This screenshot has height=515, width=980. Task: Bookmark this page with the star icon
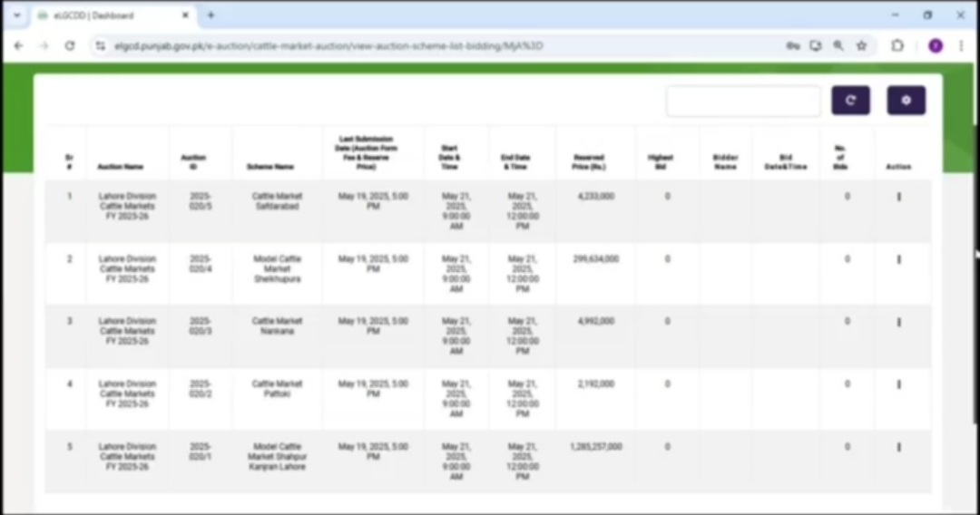[861, 45]
